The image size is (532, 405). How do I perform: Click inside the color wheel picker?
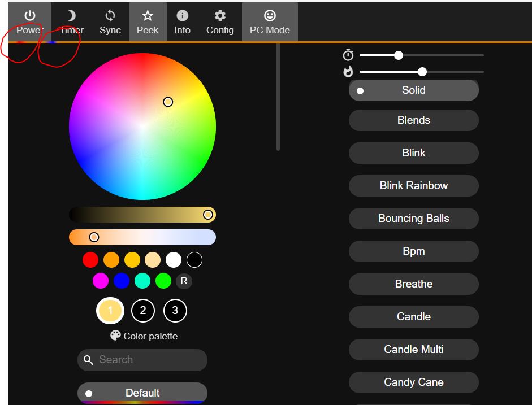click(x=142, y=127)
